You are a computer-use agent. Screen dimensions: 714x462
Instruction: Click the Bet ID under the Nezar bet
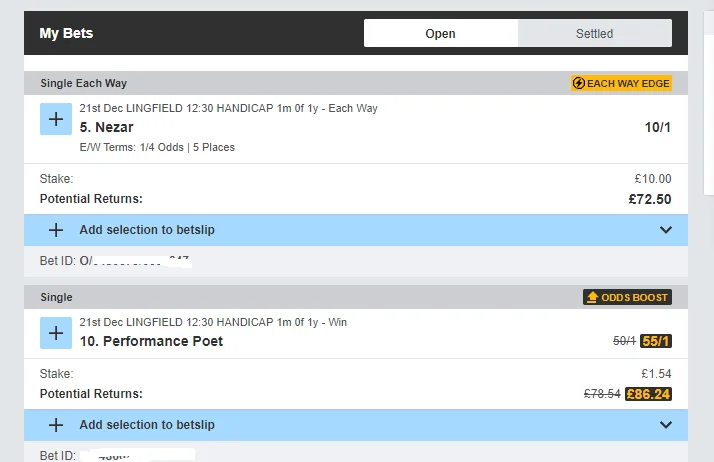pos(115,261)
